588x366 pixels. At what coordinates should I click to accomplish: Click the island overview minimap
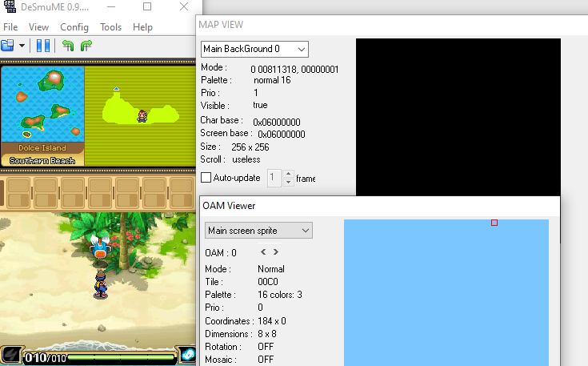pos(42,104)
